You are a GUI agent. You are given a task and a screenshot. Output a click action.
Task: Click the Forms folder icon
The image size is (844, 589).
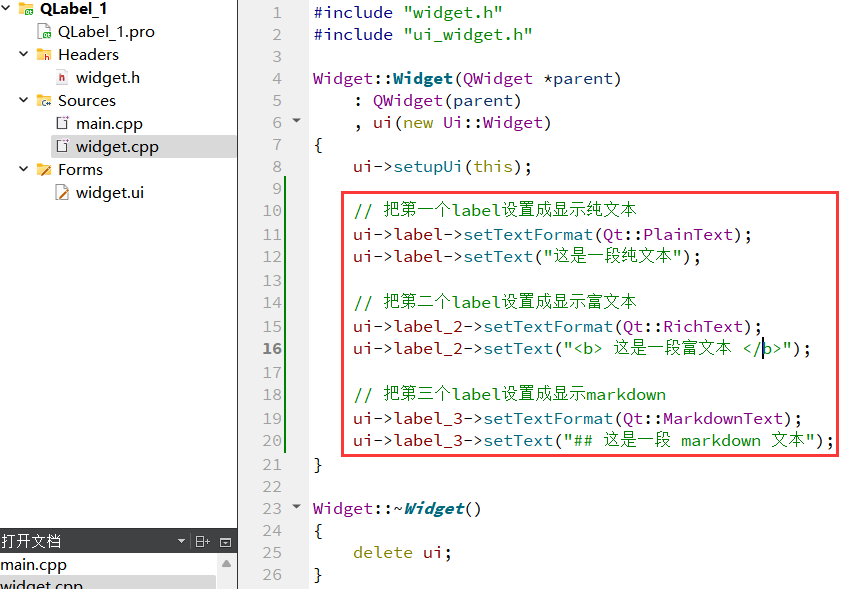[x=44, y=170]
